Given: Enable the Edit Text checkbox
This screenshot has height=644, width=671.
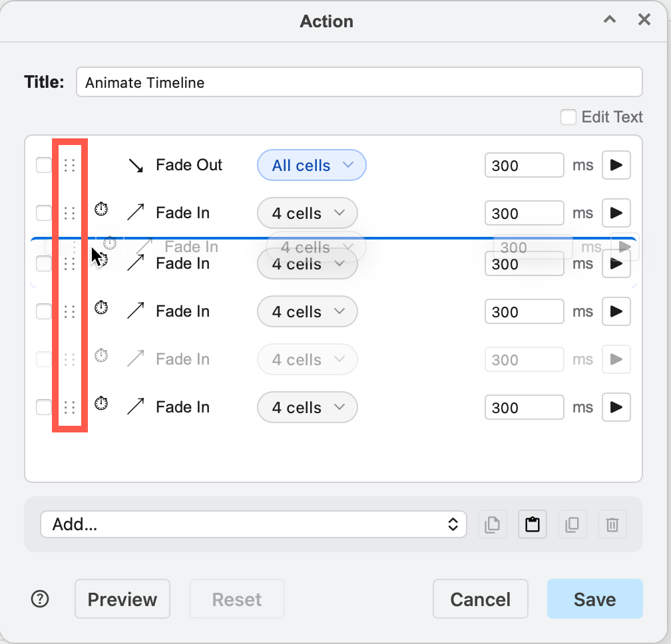Looking at the screenshot, I should 568,117.
